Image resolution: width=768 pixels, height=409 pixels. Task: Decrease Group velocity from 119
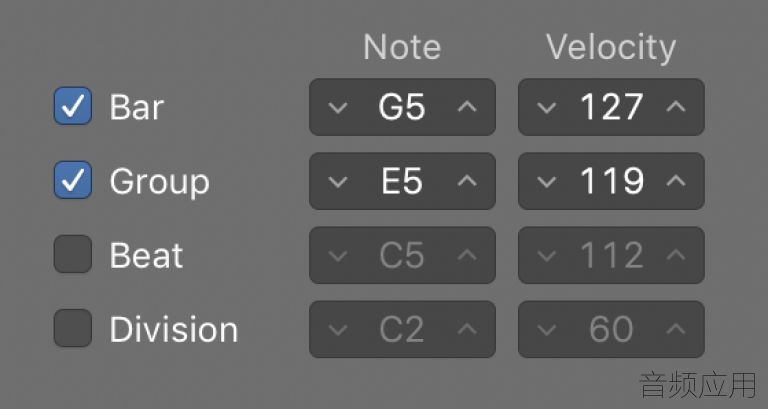[x=546, y=182]
